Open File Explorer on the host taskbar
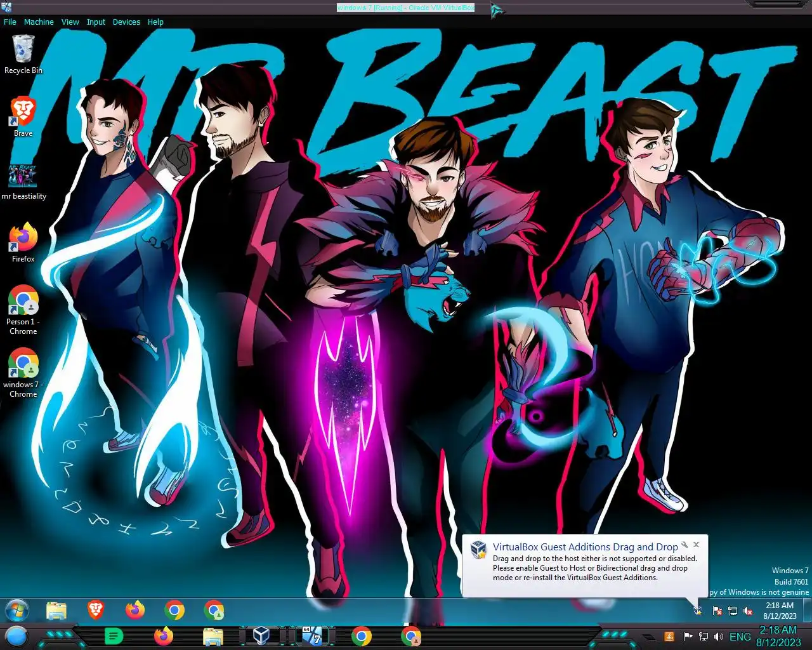The height and width of the screenshot is (650, 812). (x=213, y=636)
